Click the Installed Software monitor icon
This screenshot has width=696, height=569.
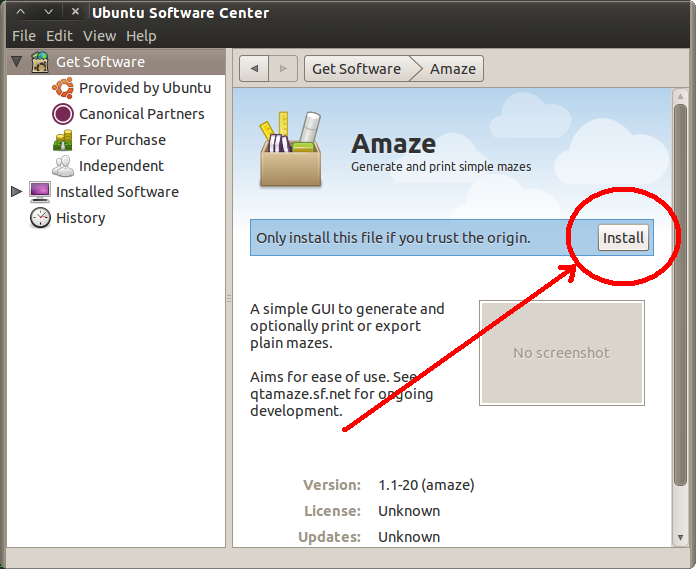(40, 192)
